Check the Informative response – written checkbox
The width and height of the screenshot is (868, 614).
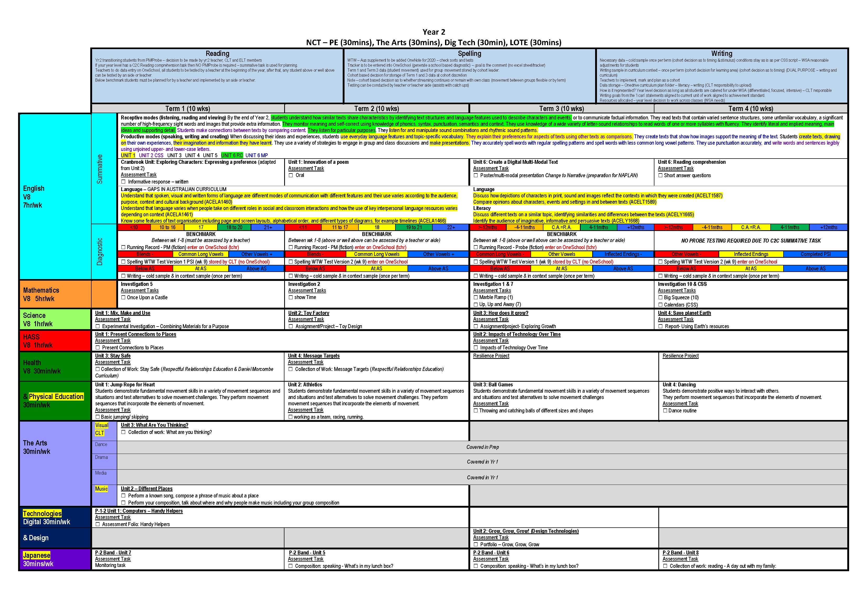coord(124,182)
